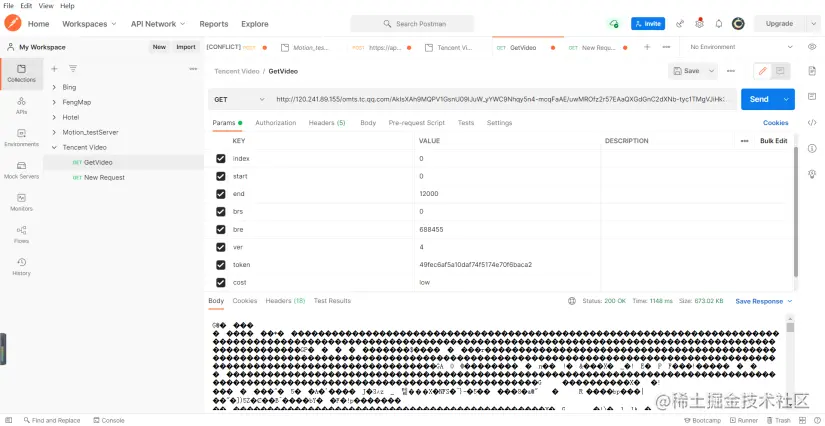Open the APIs sidebar panel
The height and width of the screenshot is (426, 825).
[x=21, y=106]
